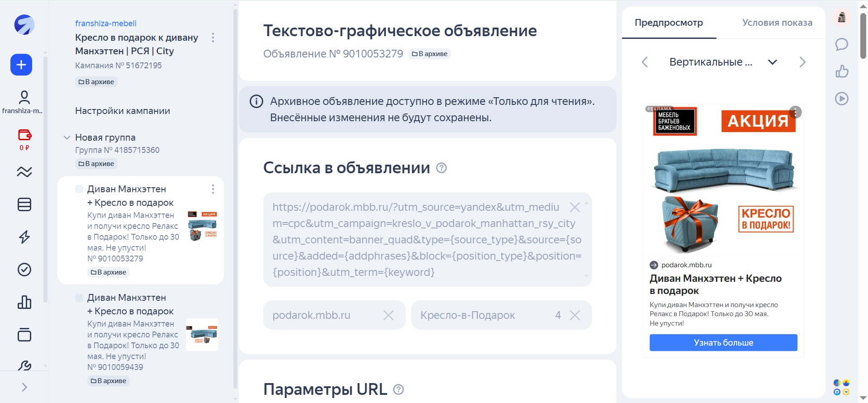This screenshot has height=403, width=868.
Task: Click the Кресло-в-Подарок display link field
Action: click(501, 315)
